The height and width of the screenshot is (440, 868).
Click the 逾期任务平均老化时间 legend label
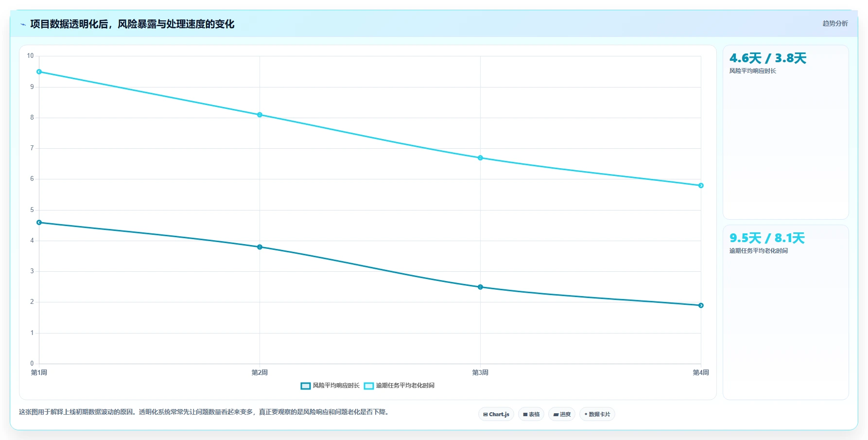pyautogui.click(x=405, y=386)
